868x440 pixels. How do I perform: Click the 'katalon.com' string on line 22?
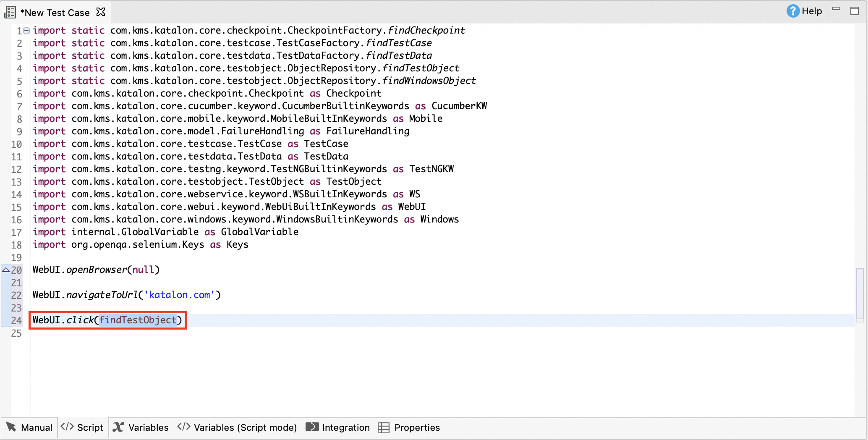click(180, 295)
